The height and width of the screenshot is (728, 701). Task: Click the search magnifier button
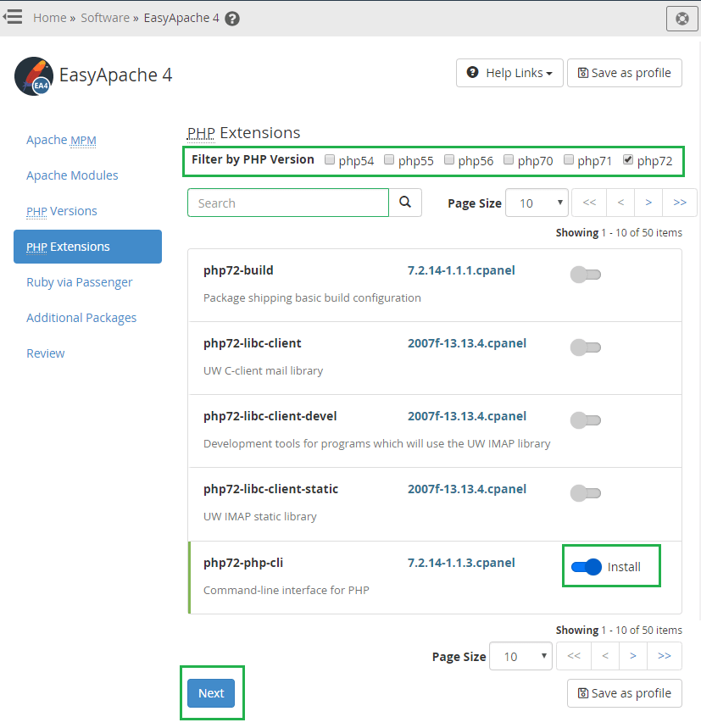(x=405, y=203)
